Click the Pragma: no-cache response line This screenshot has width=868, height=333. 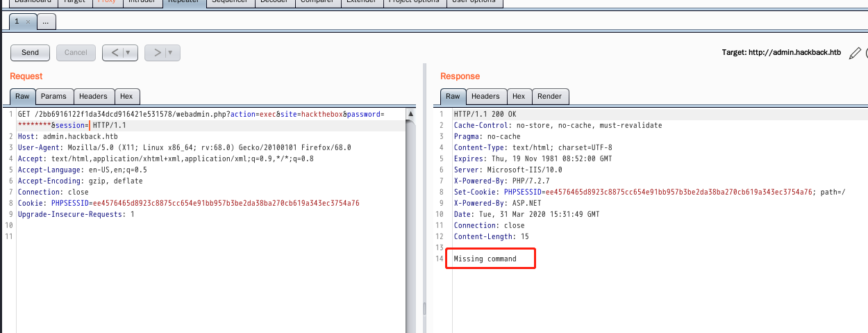487,136
